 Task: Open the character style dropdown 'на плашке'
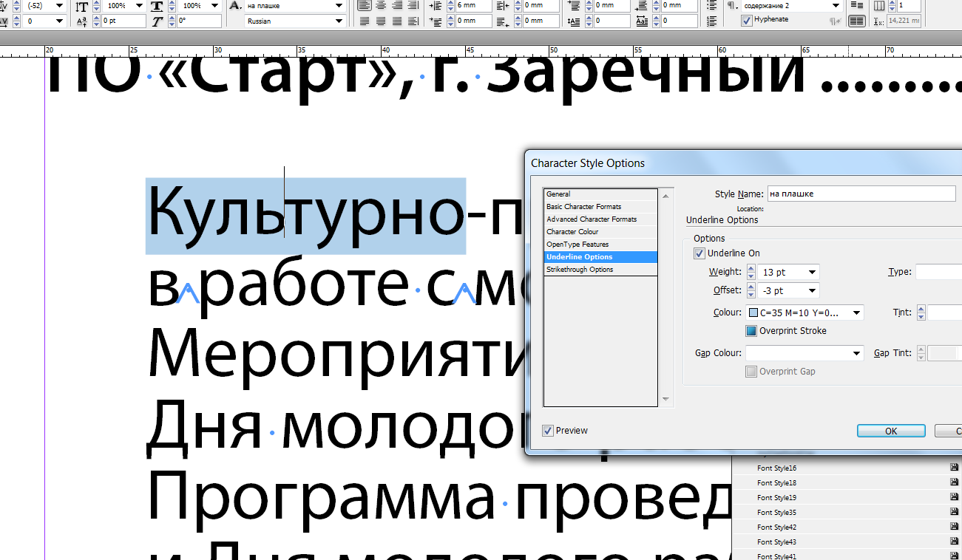point(296,5)
